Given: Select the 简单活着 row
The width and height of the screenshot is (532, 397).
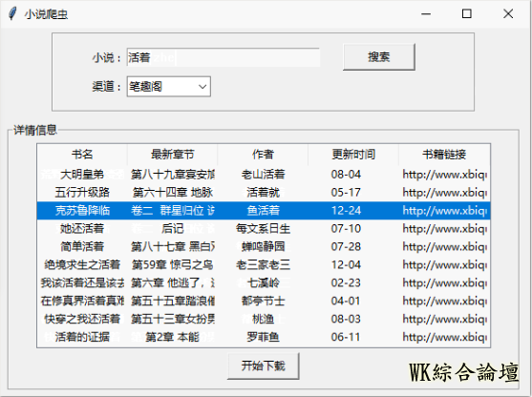Looking at the screenshot, I should click(264, 246).
